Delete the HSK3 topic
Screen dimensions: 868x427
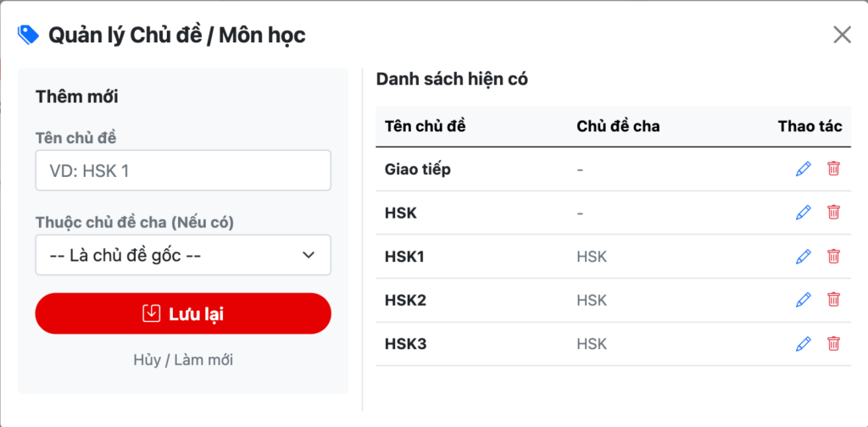tap(833, 344)
